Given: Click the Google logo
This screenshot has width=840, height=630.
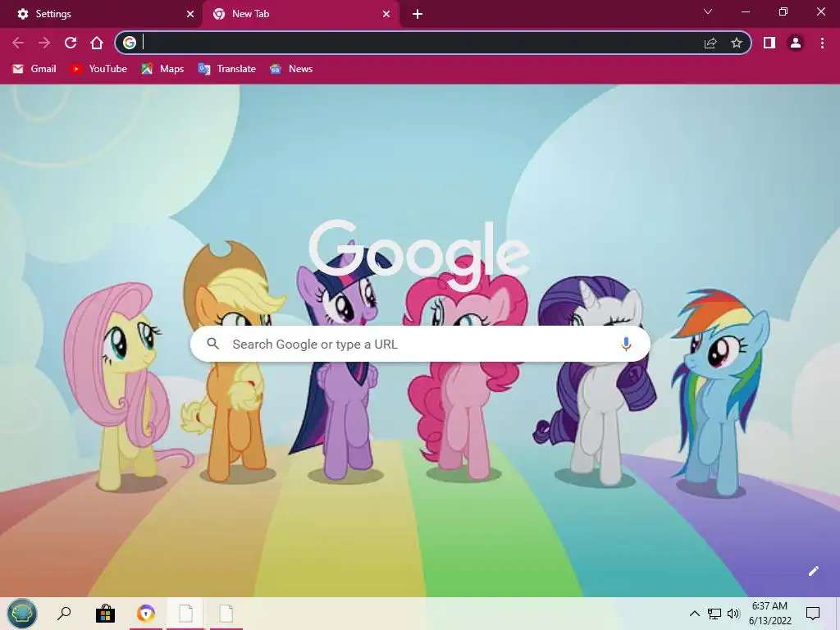Looking at the screenshot, I should click(419, 255).
